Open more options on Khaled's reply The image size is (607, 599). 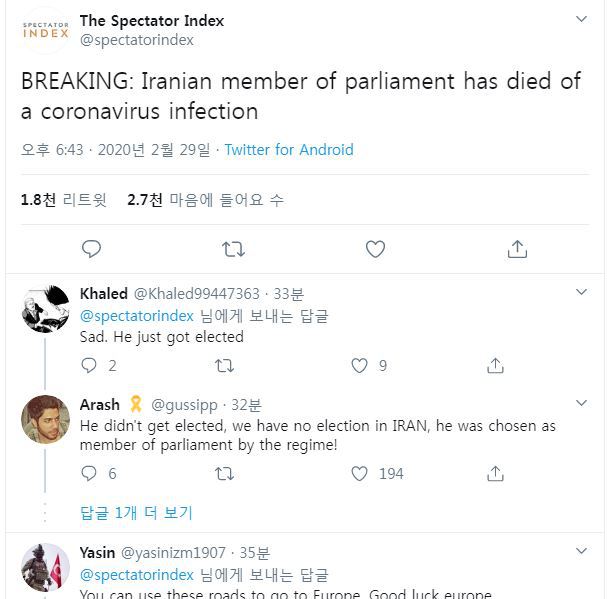pos(582,293)
